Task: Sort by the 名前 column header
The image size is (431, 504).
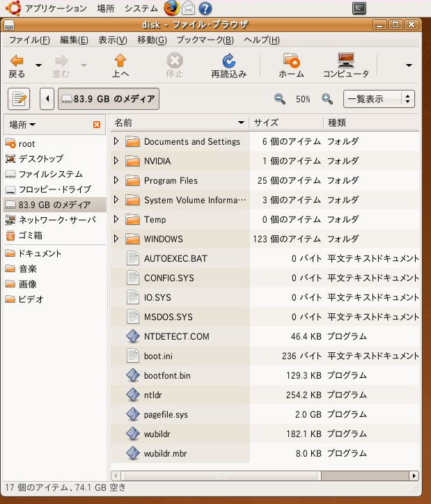Action: pos(180,123)
